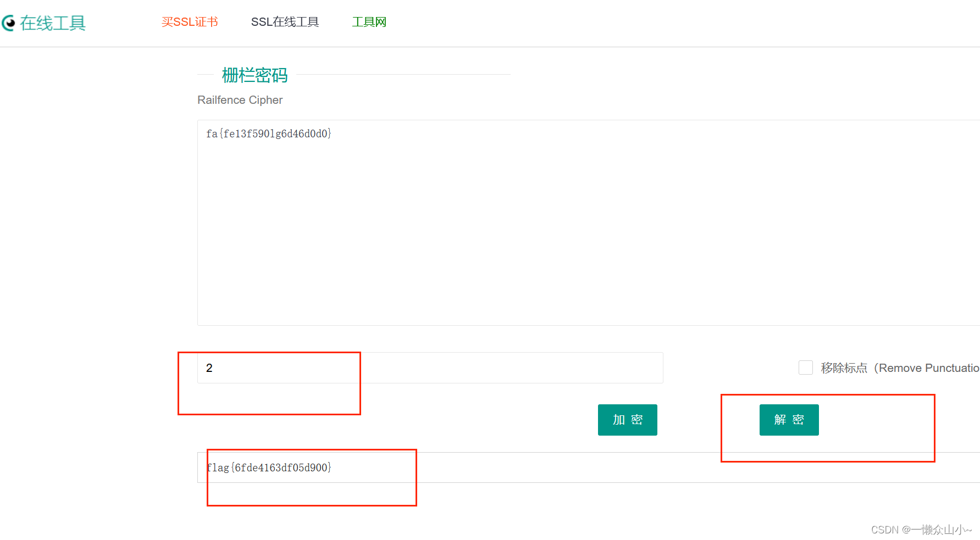Go to the 工具网 link

[369, 22]
